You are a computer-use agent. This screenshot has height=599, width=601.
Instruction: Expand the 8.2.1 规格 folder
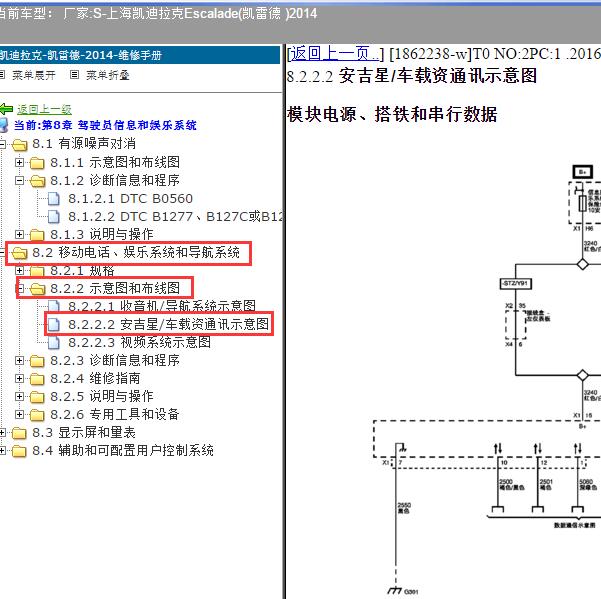coord(19,271)
